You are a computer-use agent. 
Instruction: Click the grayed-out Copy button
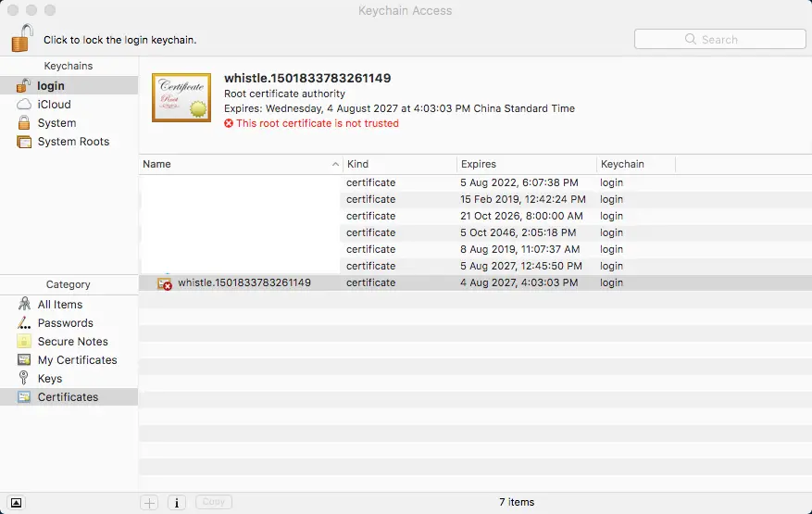[214, 502]
